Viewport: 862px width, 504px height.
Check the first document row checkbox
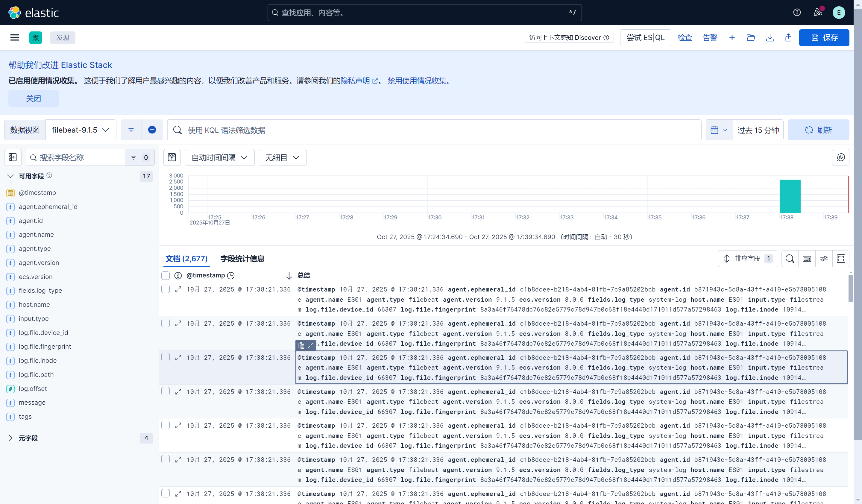point(166,289)
